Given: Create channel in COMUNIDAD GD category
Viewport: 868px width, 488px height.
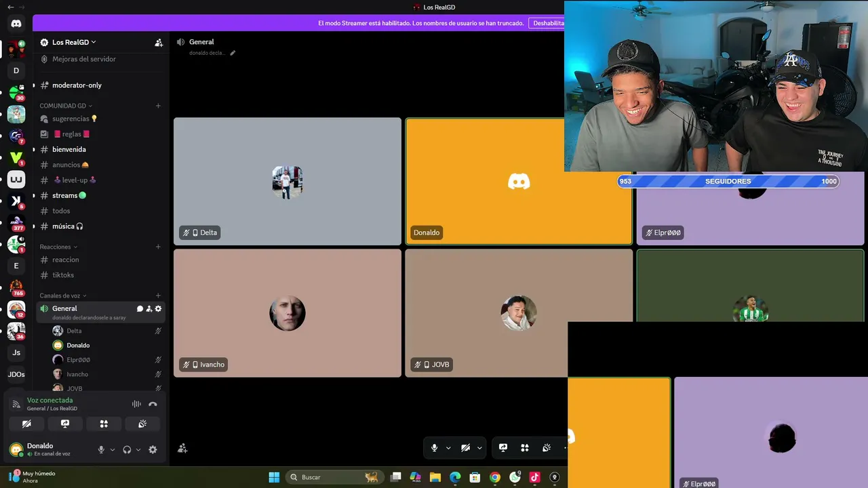Looking at the screenshot, I should pos(158,106).
